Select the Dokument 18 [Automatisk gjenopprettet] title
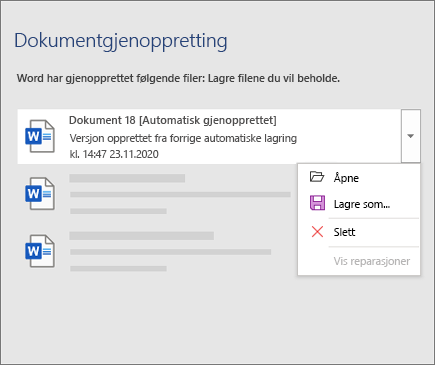The height and width of the screenshot is (365, 435). 173,120
